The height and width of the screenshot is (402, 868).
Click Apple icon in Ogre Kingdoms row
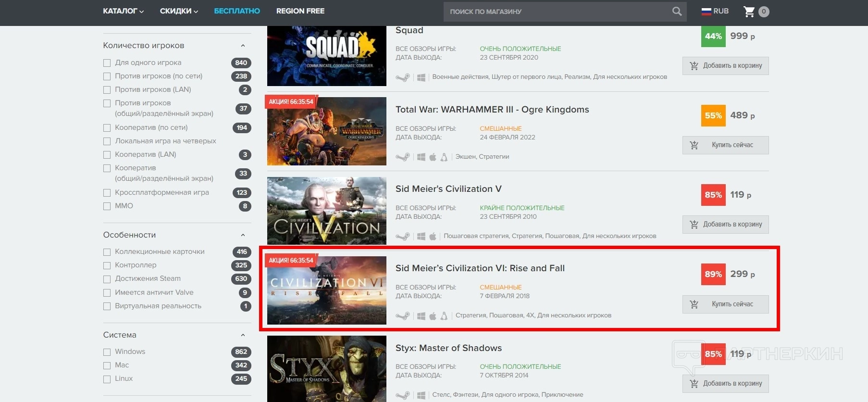tap(433, 157)
